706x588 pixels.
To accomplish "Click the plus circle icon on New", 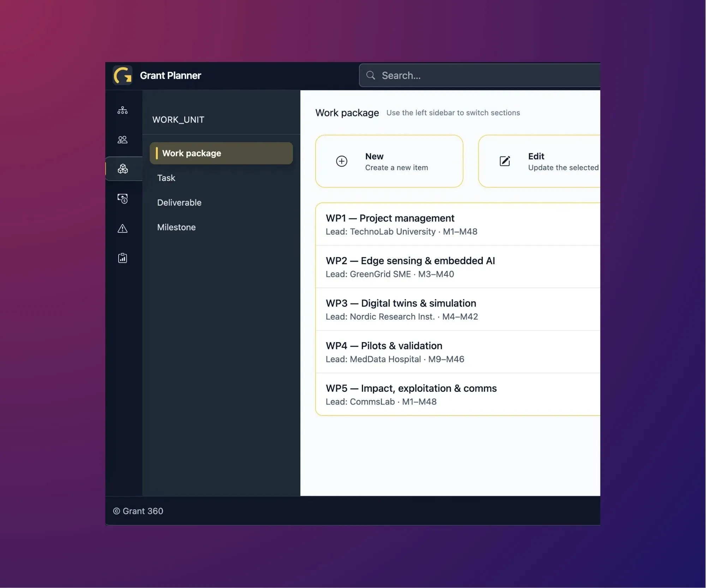I will tap(341, 161).
